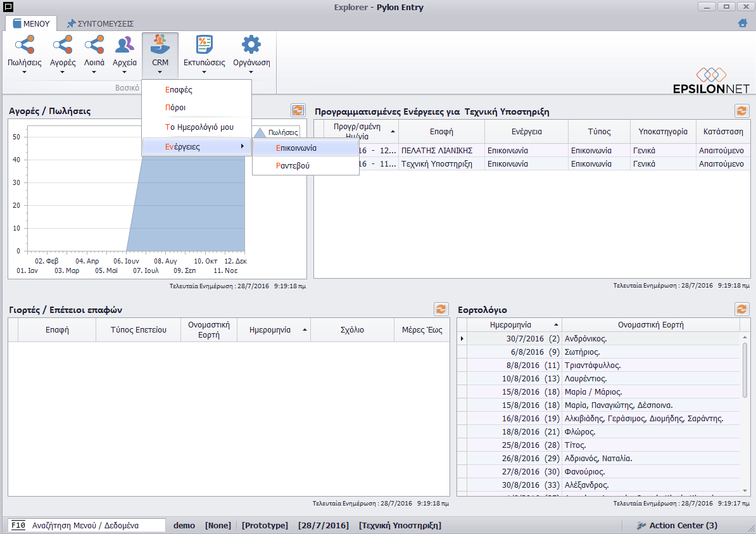The width and height of the screenshot is (756, 534).
Task: Select the Τεχνική Υποστήριξη contact row
Action: tap(532, 164)
